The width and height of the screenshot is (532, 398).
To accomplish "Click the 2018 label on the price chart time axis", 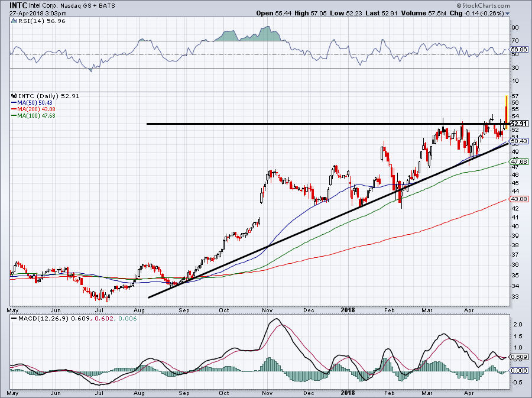I will tap(348, 310).
